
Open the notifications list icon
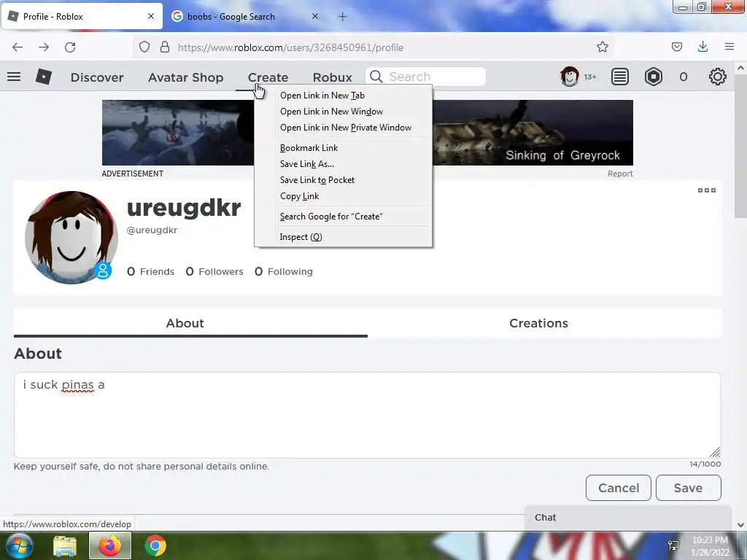[620, 77]
